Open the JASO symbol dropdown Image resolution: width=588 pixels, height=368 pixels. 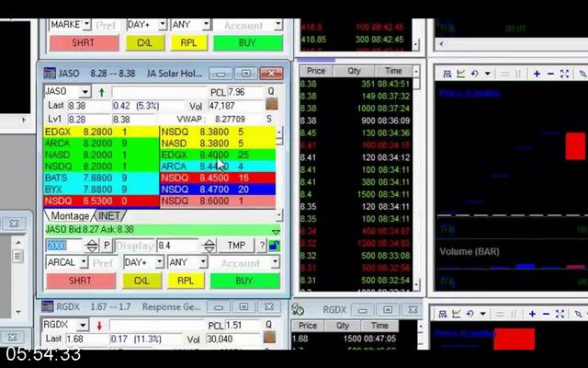85,92
